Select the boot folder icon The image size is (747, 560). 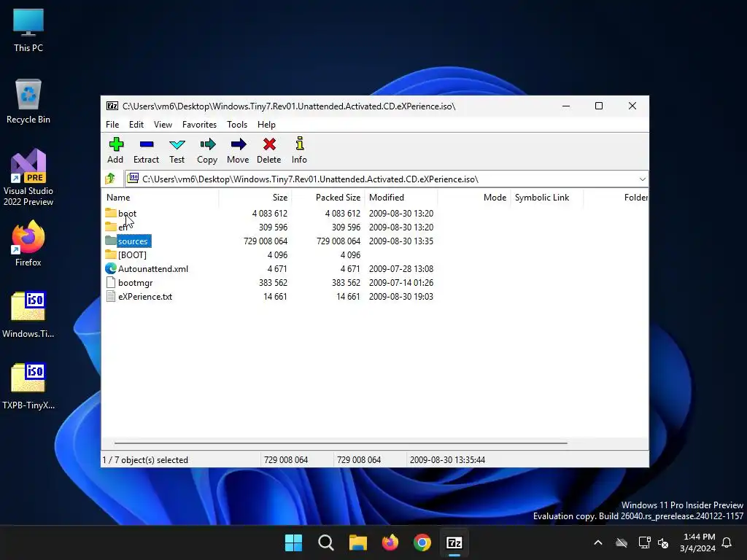tap(111, 213)
